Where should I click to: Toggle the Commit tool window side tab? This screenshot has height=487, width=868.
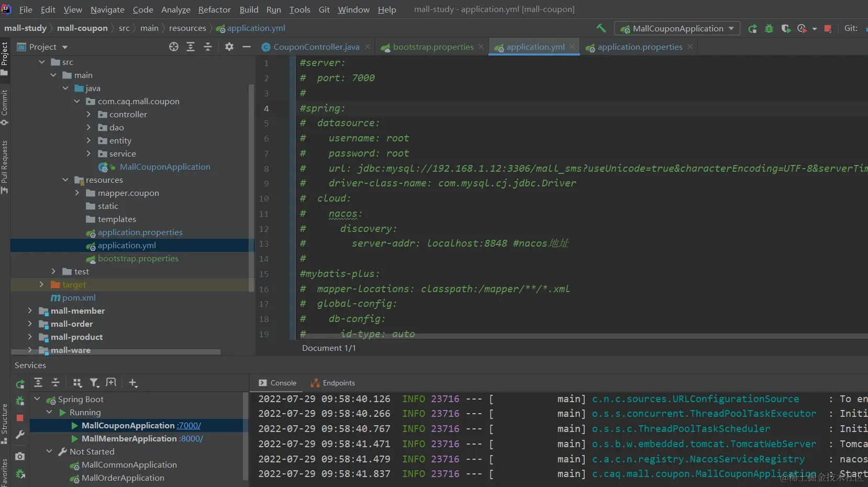(5, 103)
